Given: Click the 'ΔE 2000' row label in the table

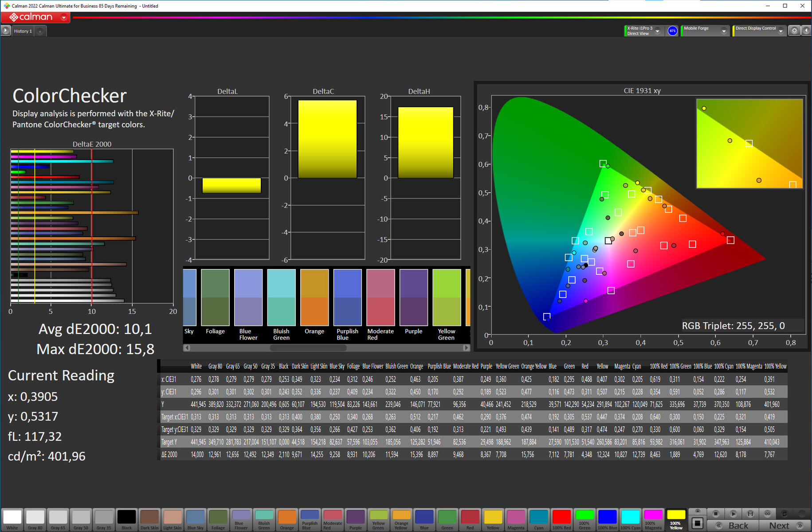Looking at the screenshot, I should (x=169, y=454).
